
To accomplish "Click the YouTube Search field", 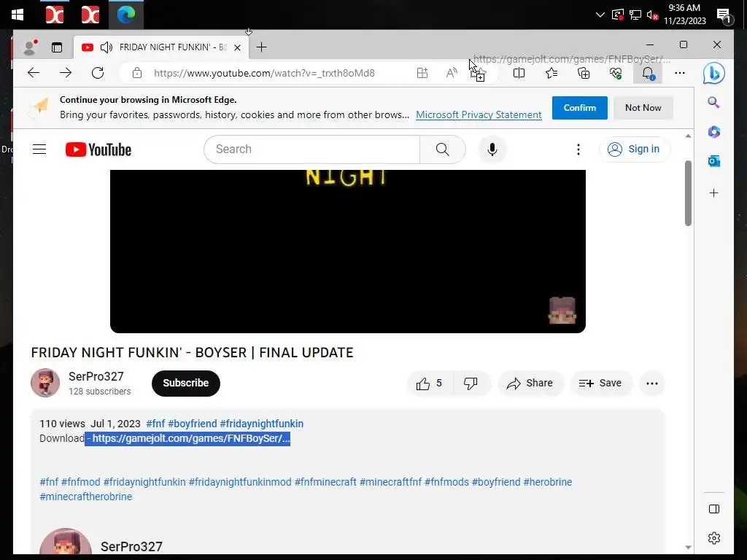I will click(312, 149).
